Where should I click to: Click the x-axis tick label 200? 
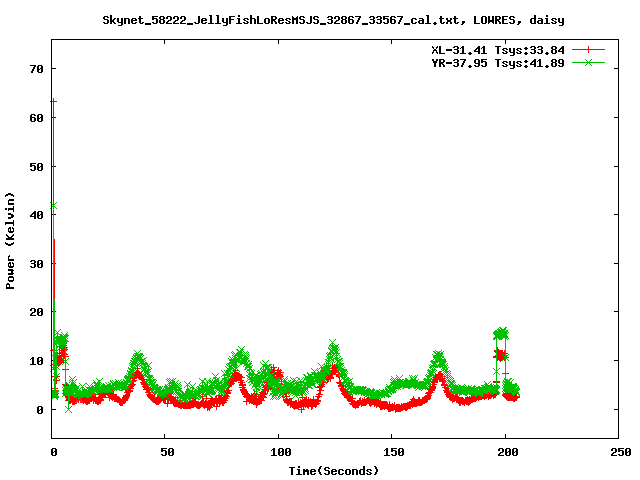pos(507,452)
